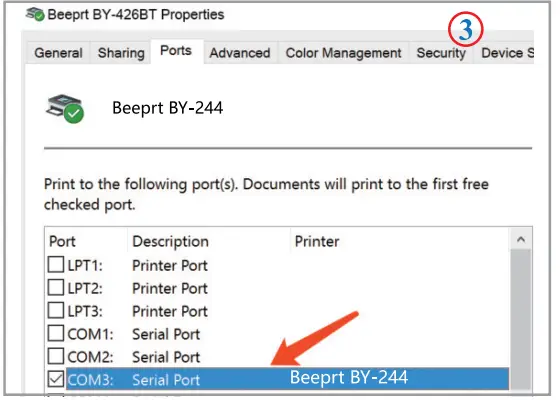Check the LPT1 port checkbox
560x400 pixels.
click(x=56, y=265)
